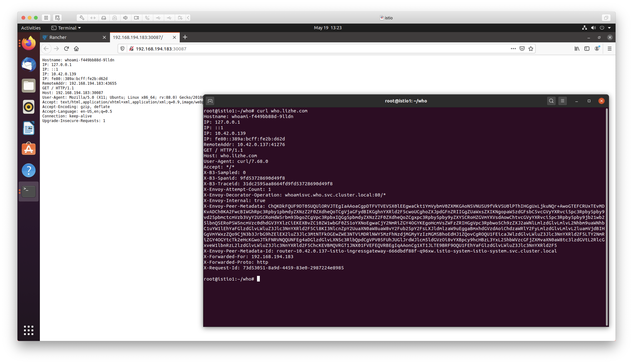Open Firefox library icon
The height and width of the screenshot is (364, 633).
click(x=577, y=49)
